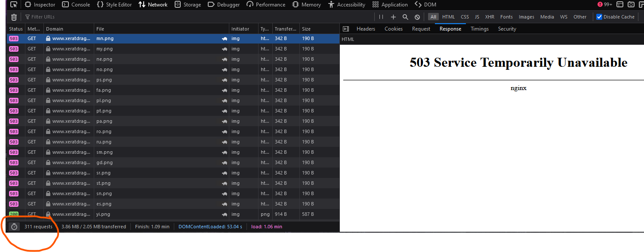Select the ps.png request row
The image size is (644, 252).
pos(173,80)
